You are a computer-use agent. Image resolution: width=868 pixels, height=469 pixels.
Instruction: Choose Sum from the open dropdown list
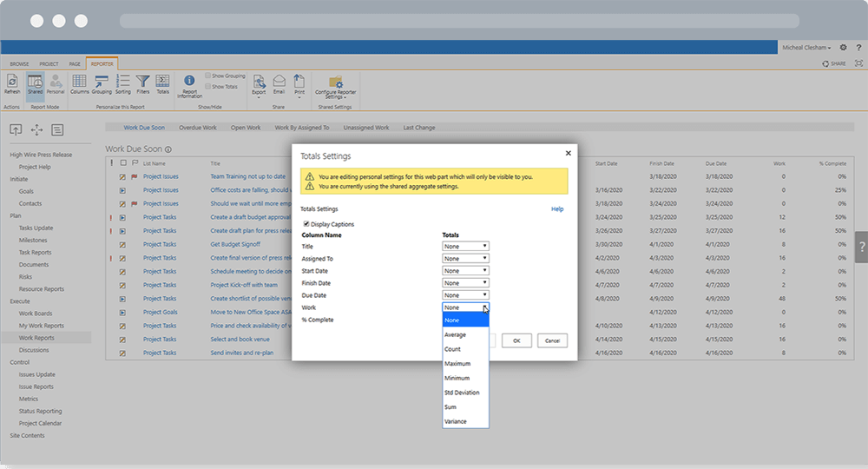(450, 406)
